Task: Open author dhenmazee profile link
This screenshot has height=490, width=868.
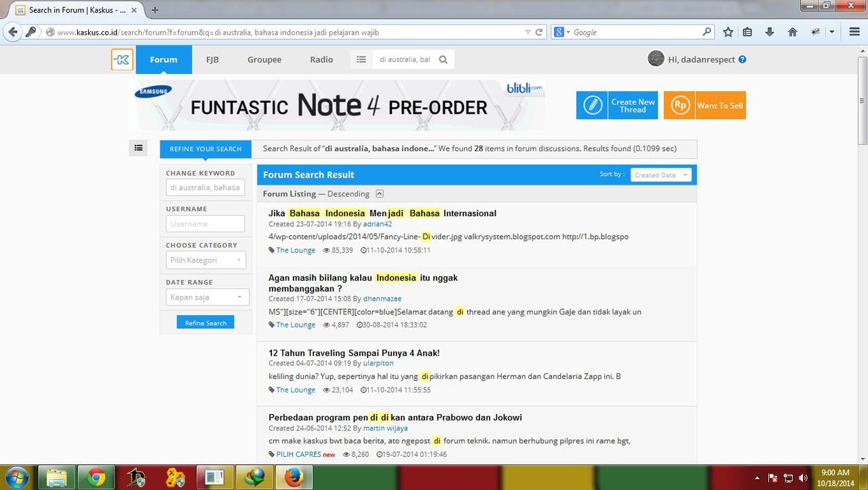Action: pos(382,298)
